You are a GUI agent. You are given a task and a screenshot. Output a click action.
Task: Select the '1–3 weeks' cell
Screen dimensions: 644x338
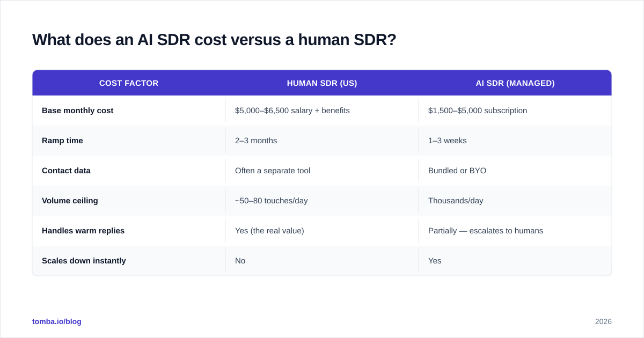pyautogui.click(x=515, y=141)
